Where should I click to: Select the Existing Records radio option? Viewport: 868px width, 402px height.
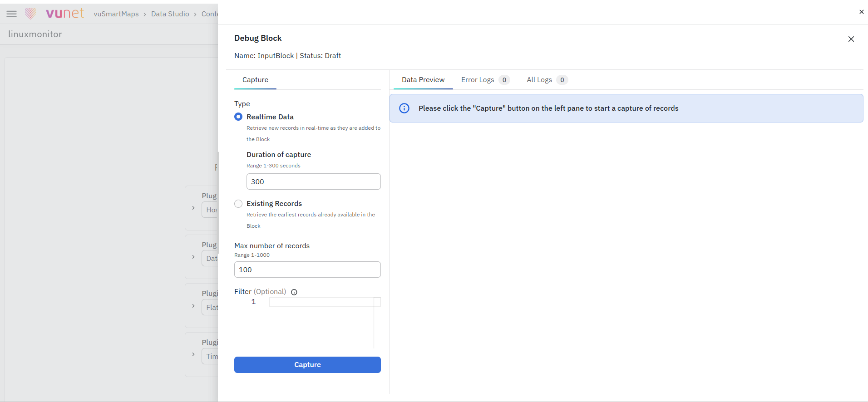click(238, 204)
